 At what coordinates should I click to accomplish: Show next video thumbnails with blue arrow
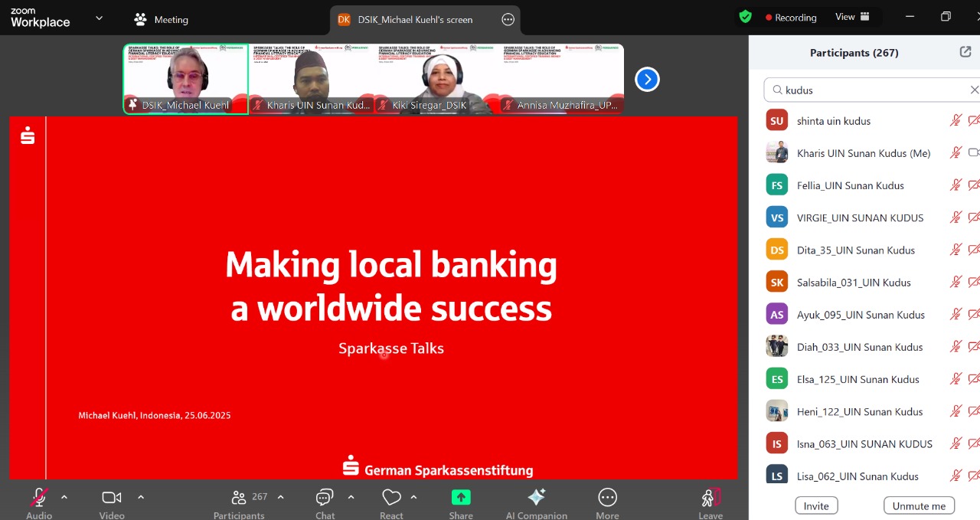(647, 79)
